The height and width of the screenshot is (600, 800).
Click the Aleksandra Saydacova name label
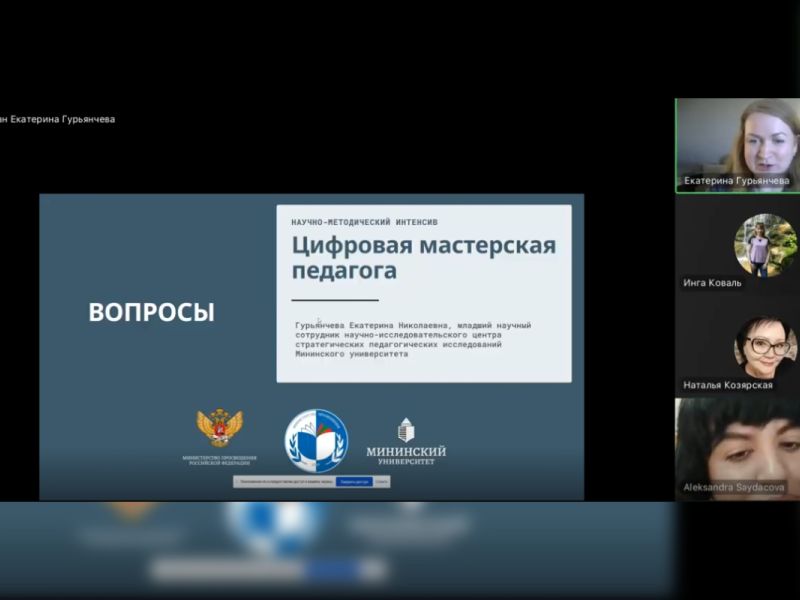734,487
